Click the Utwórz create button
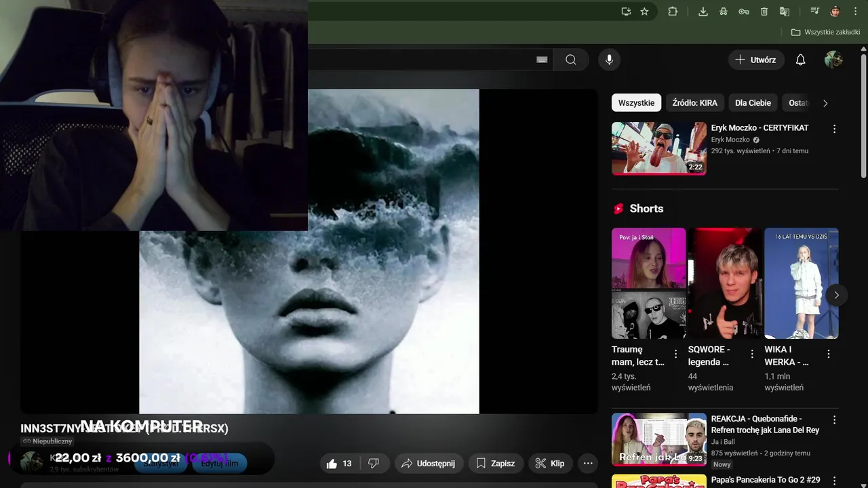The width and height of the screenshot is (868, 488). (756, 60)
